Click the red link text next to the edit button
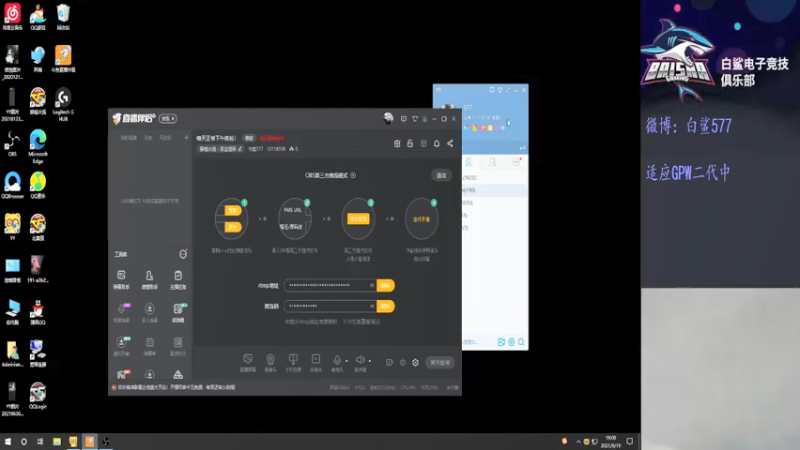 pos(272,138)
